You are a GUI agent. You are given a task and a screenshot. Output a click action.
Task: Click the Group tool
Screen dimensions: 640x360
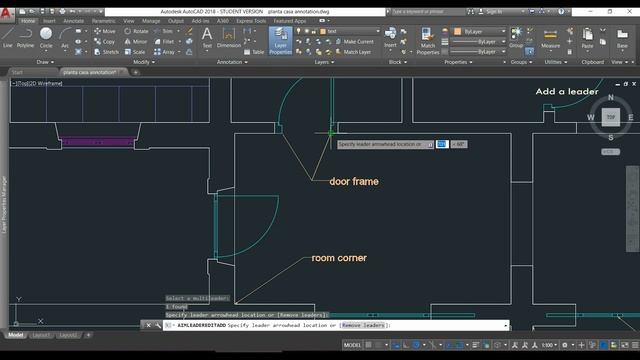point(516,38)
